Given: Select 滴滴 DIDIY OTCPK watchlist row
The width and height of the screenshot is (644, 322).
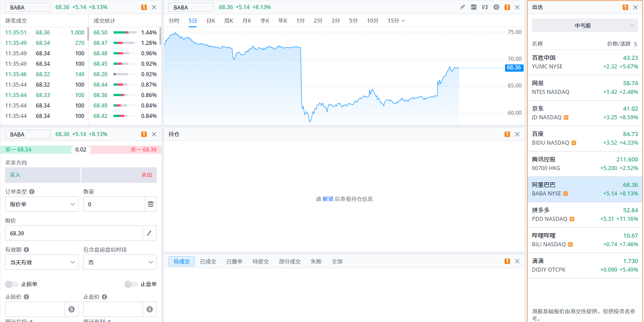Looking at the screenshot, I should pyautogui.click(x=585, y=265).
